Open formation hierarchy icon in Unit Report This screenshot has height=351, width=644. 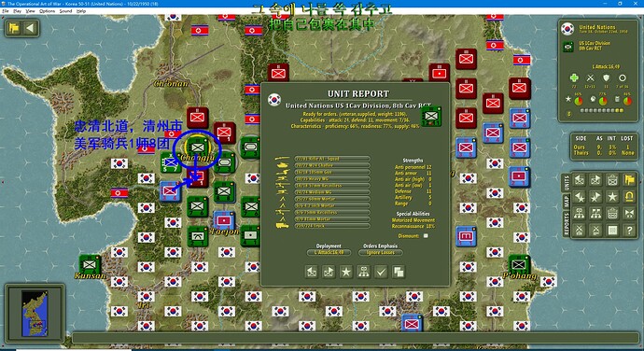pyautogui.click(x=363, y=272)
